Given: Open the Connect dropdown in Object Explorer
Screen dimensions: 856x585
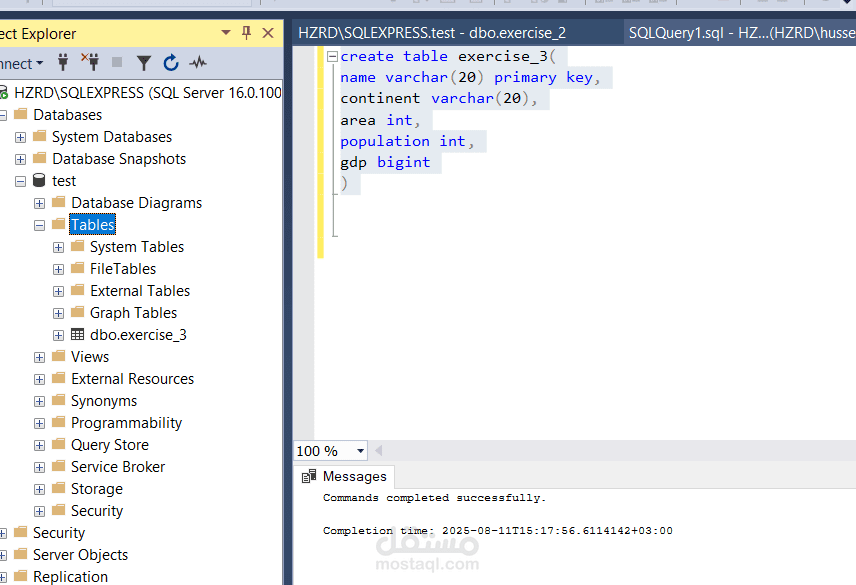Looking at the screenshot, I should pyautogui.click(x=21, y=63).
